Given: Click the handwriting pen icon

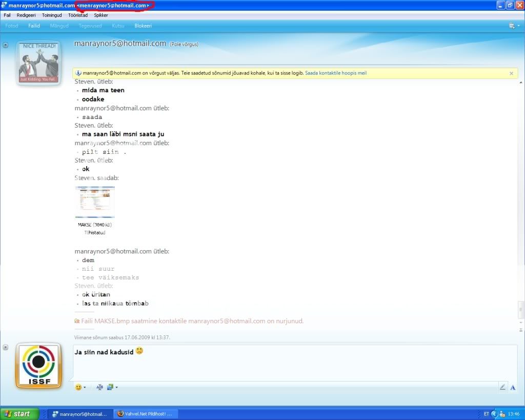Looking at the screenshot, I should pos(502,387).
